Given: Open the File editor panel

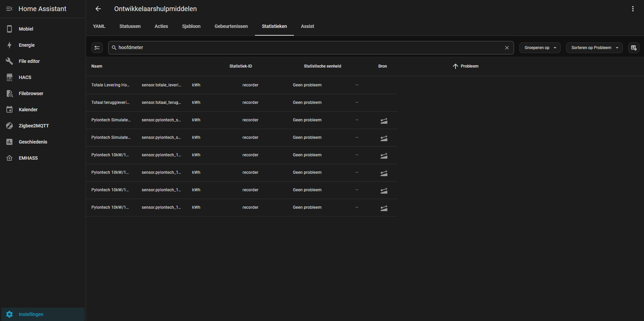Looking at the screenshot, I should (x=43, y=61).
